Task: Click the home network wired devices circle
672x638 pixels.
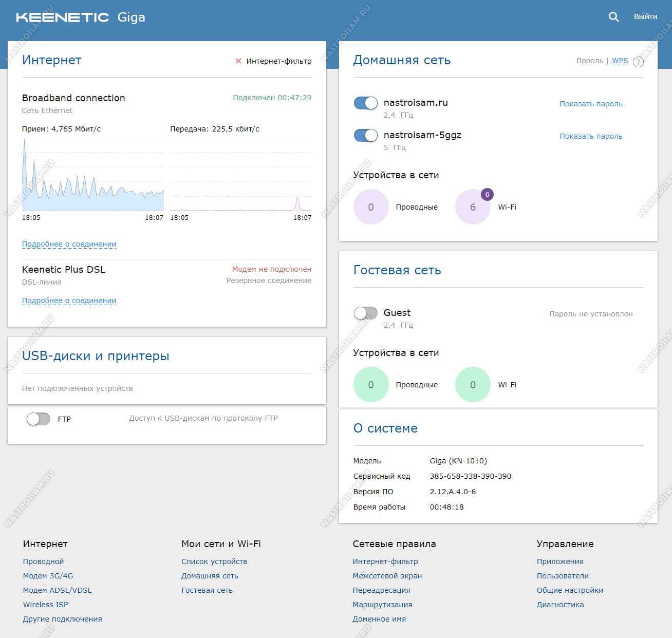Action: click(x=371, y=207)
